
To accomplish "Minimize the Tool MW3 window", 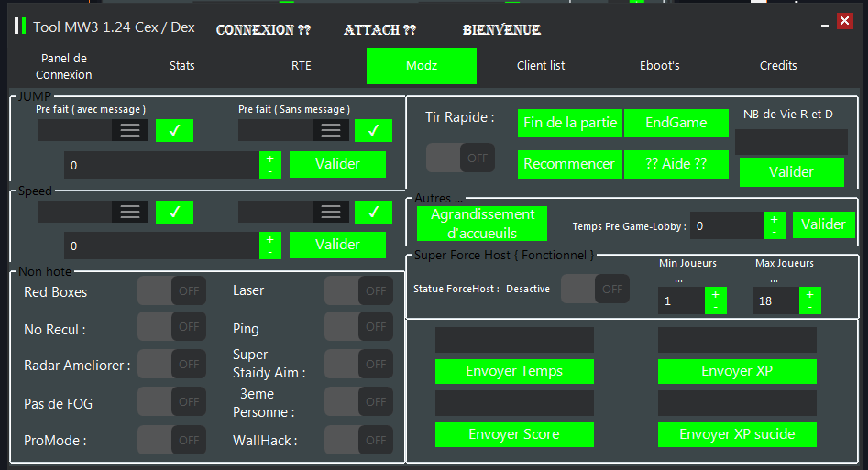I will (x=825, y=25).
